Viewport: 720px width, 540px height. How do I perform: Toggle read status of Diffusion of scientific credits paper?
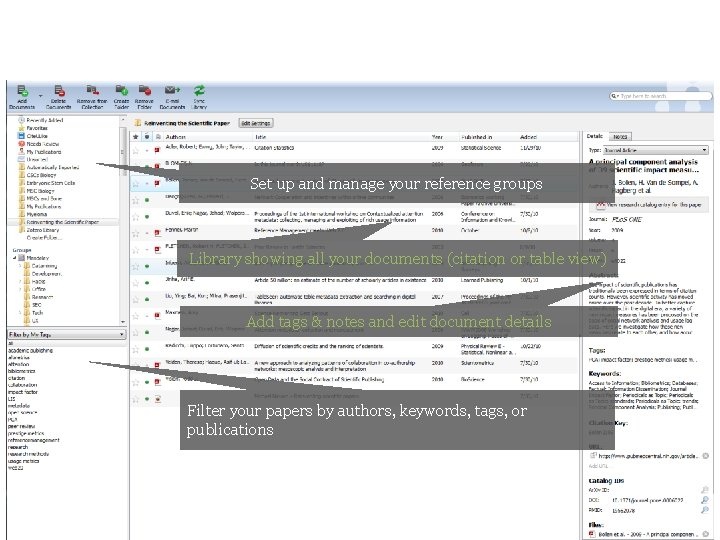(147, 349)
